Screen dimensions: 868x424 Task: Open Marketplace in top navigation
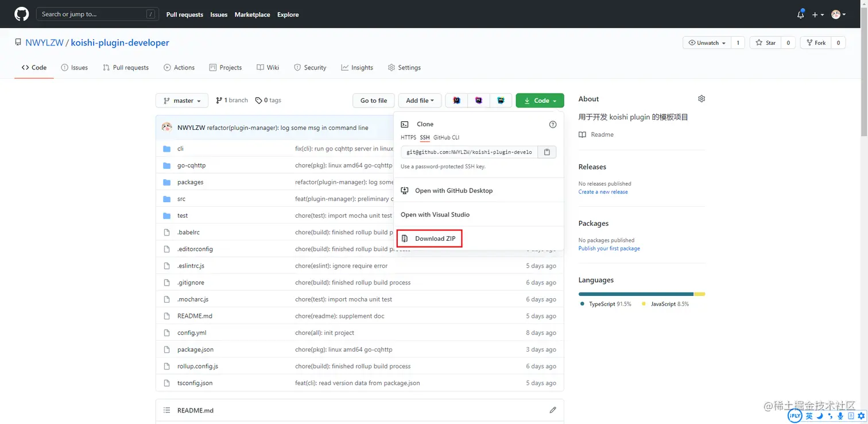[252, 15]
